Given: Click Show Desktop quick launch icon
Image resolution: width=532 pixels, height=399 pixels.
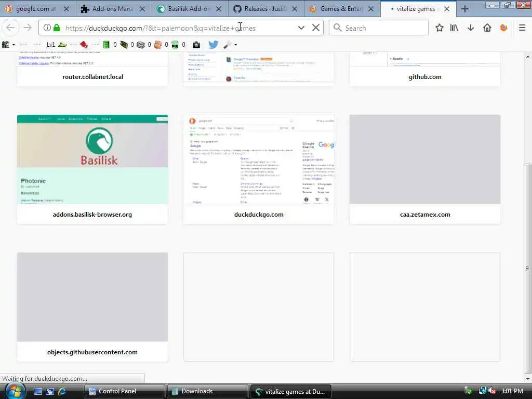Looking at the screenshot, I should (x=37, y=391).
